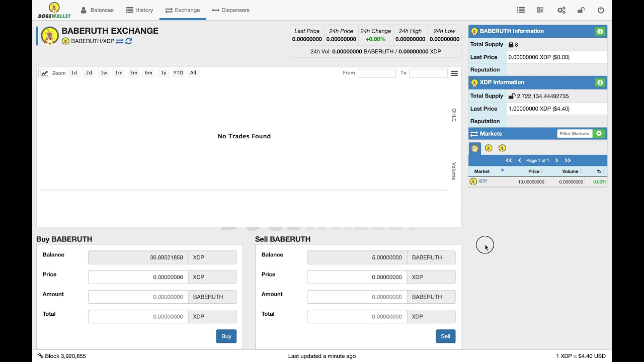This screenshot has height=362, width=644.
Task: Set chart zoom to All
Action: tap(193, 73)
